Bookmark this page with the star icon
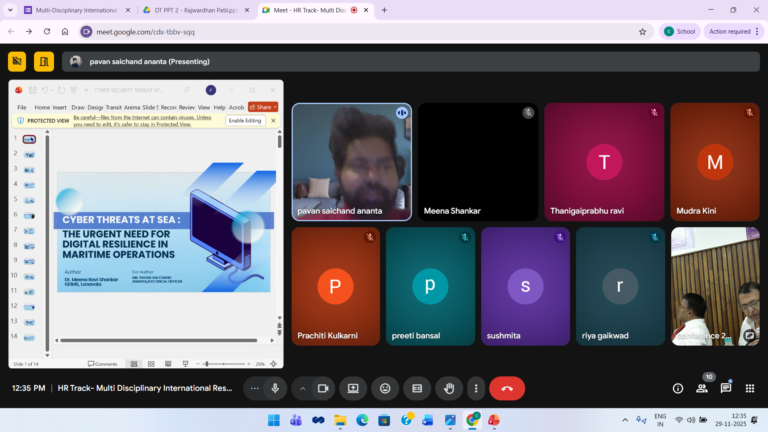 [642, 31]
